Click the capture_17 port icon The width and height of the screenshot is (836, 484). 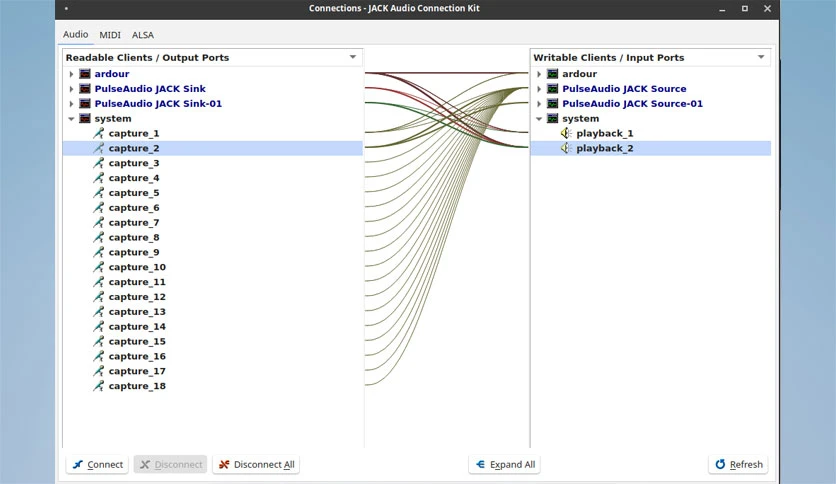pos(99,371)
